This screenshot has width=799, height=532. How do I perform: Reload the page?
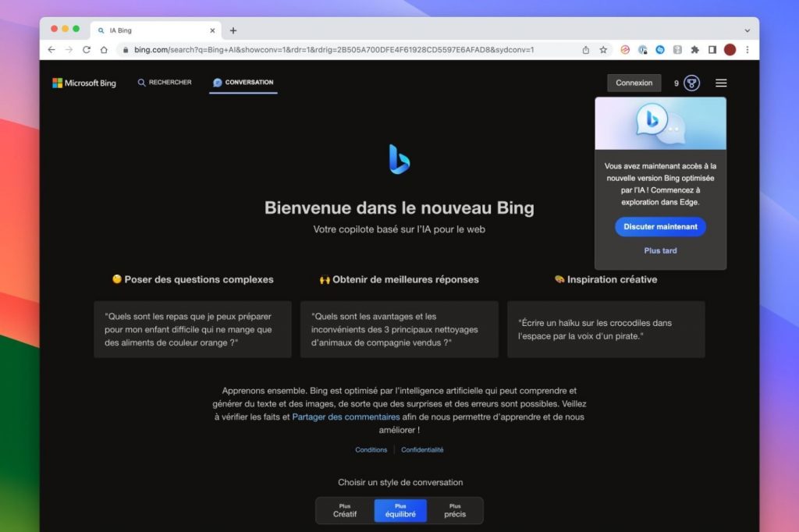[x=87, y=50]
